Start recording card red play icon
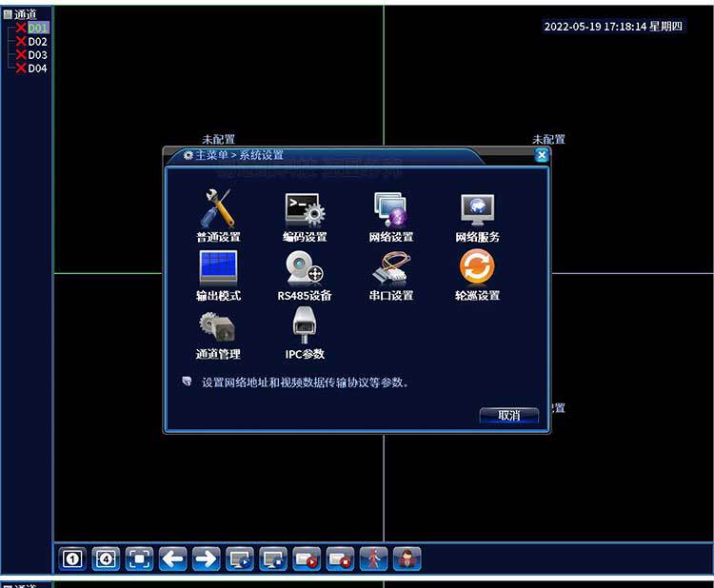714x588 pixels. tap(307, 559)
